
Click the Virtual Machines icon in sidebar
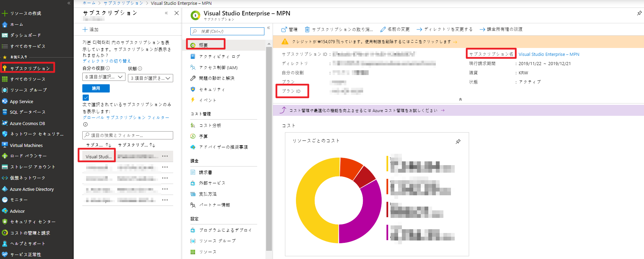5,145
